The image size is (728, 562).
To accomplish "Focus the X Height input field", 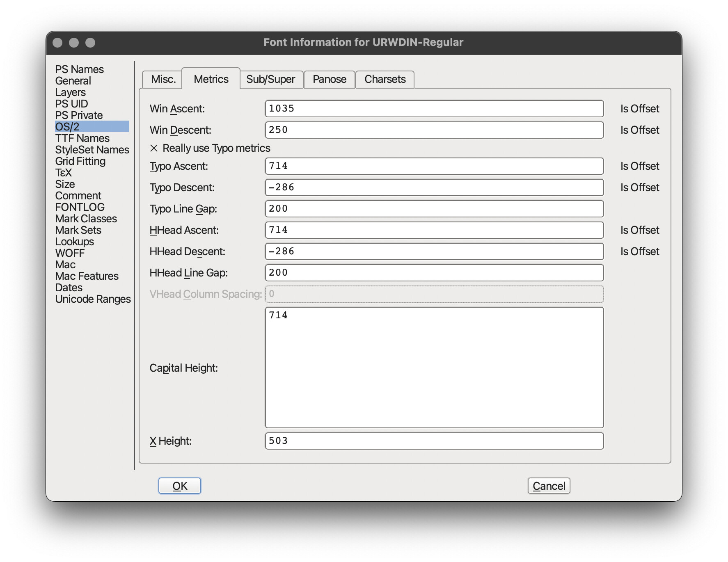I will [435, 441].
